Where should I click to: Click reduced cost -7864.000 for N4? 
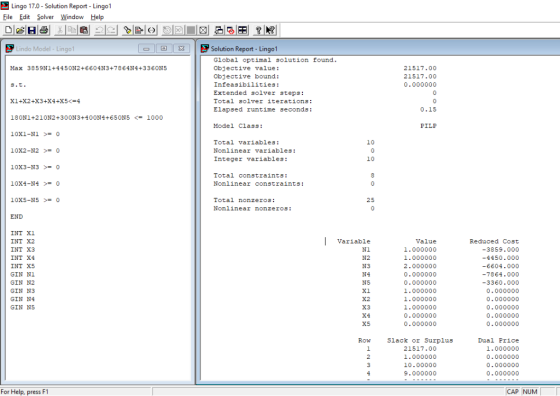[500, 274]
